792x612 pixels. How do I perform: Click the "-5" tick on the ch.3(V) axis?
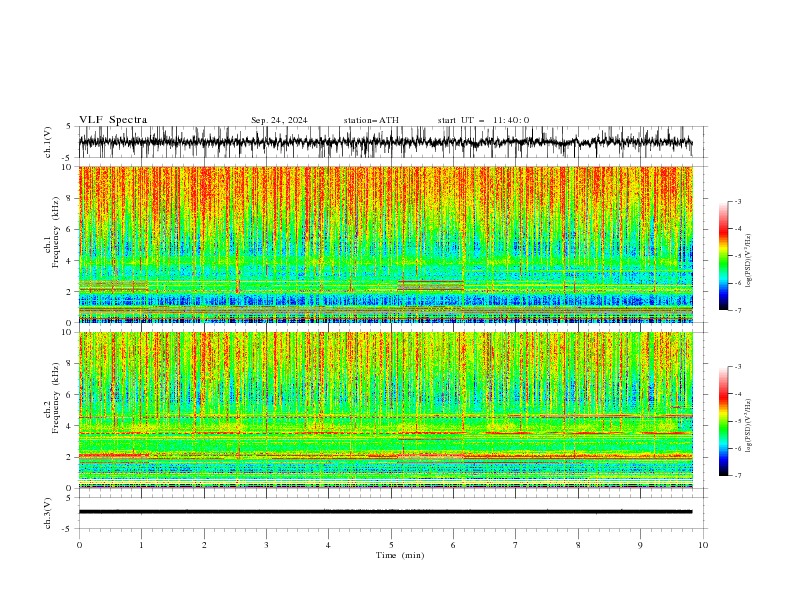67,529
